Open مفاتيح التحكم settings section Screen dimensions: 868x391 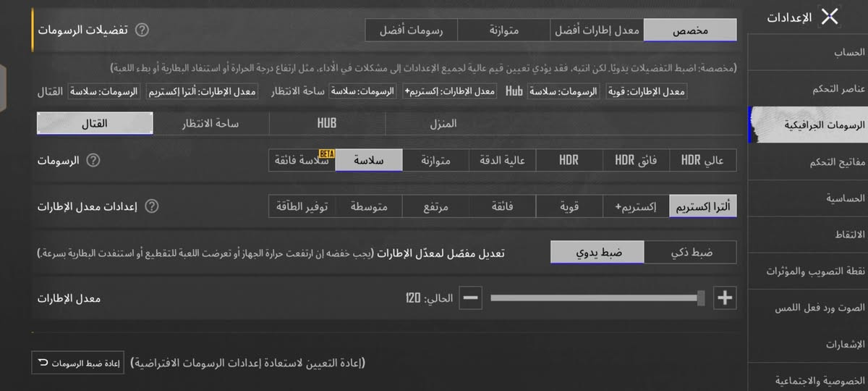(x=807, y=161)
